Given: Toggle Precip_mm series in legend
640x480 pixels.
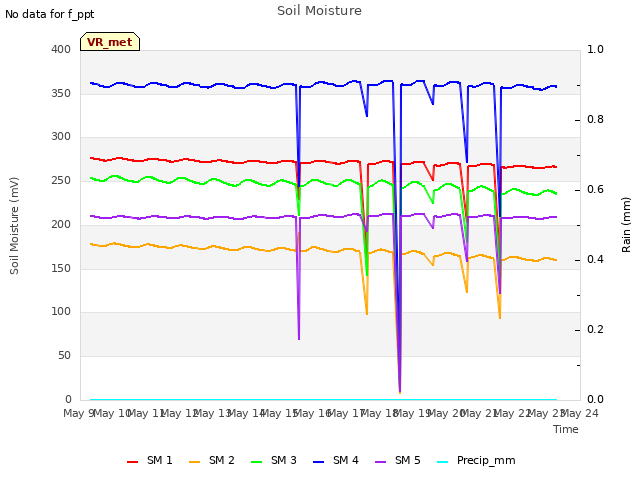Looking at the screenshot, I should (x=476, y=460).
